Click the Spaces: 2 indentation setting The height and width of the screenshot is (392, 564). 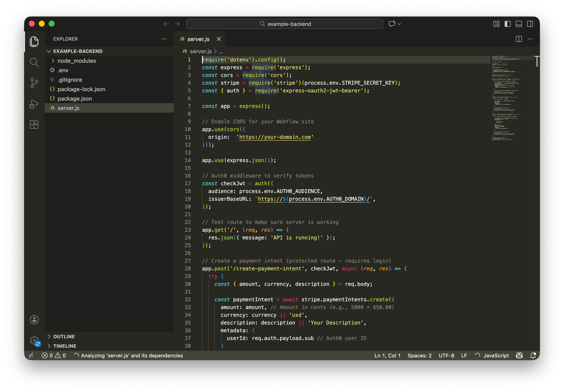[419, 355]
